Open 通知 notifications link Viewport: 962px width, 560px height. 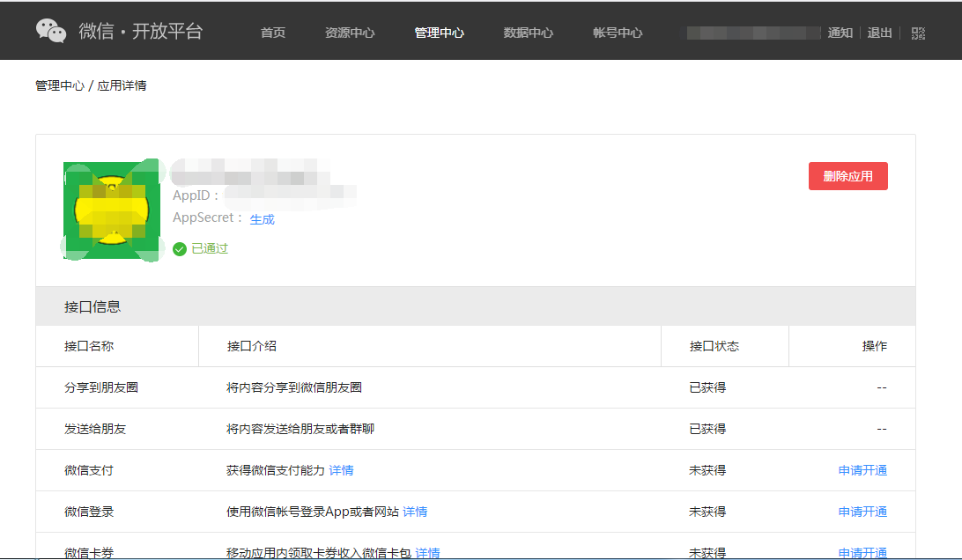[840, 33]
